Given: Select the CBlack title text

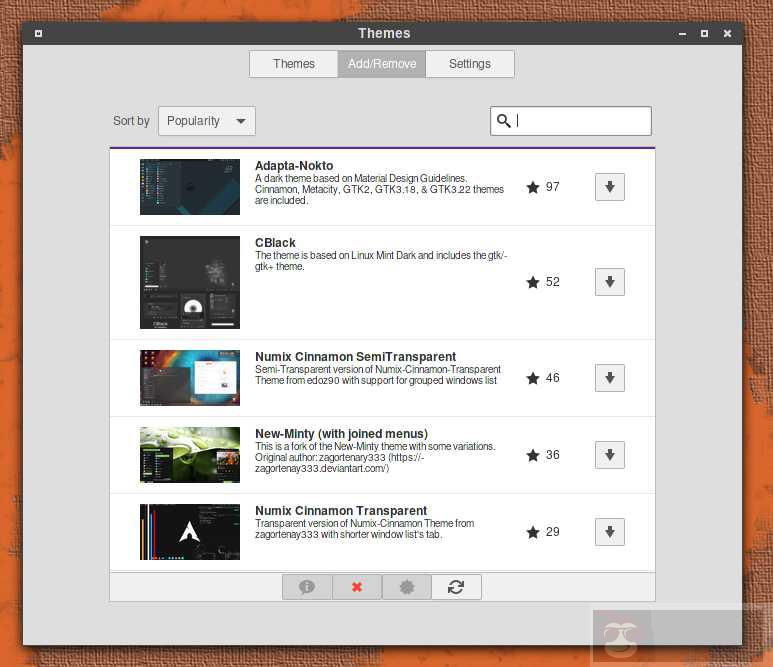Looking at the screenshot, I should pyautogui.click(x=275, y=243).
